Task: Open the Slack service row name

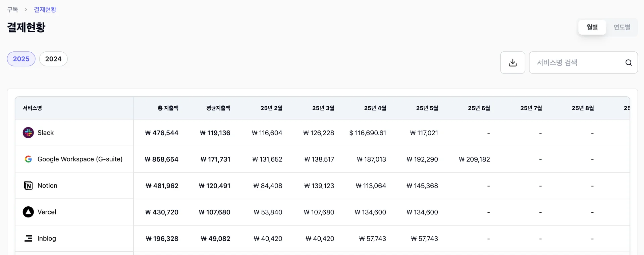Action: [46, 133]
